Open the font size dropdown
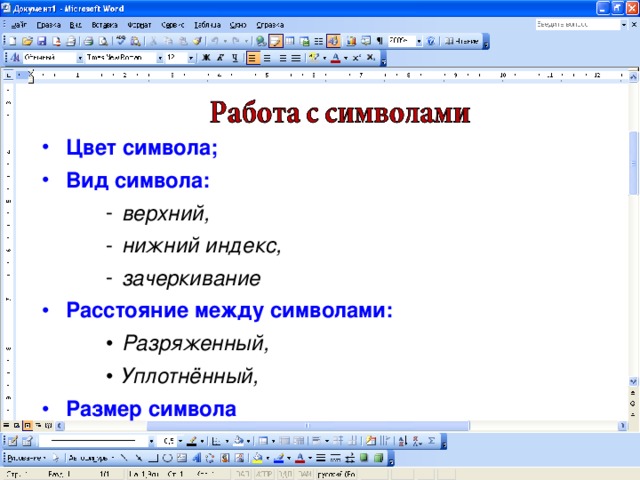 tap(191, 58)
